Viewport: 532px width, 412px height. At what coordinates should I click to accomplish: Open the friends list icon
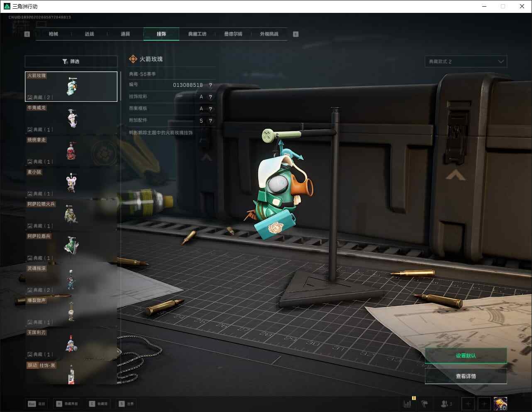click(446, 403)
